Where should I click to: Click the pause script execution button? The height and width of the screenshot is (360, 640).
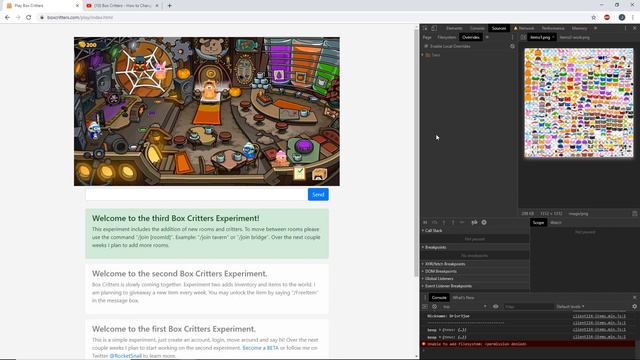(425, 222)
